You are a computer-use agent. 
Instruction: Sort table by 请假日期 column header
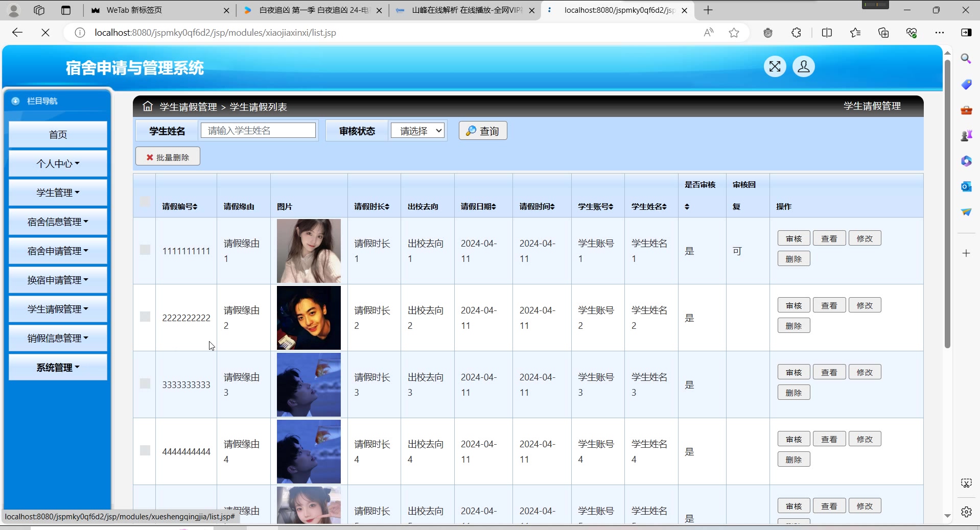pos(478,206)
